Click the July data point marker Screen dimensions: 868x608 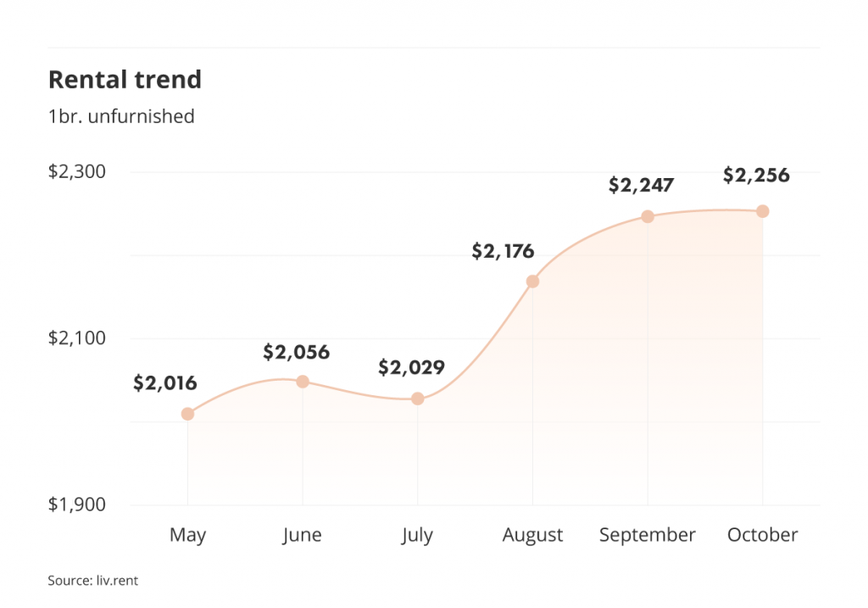[x=417, y=399]
